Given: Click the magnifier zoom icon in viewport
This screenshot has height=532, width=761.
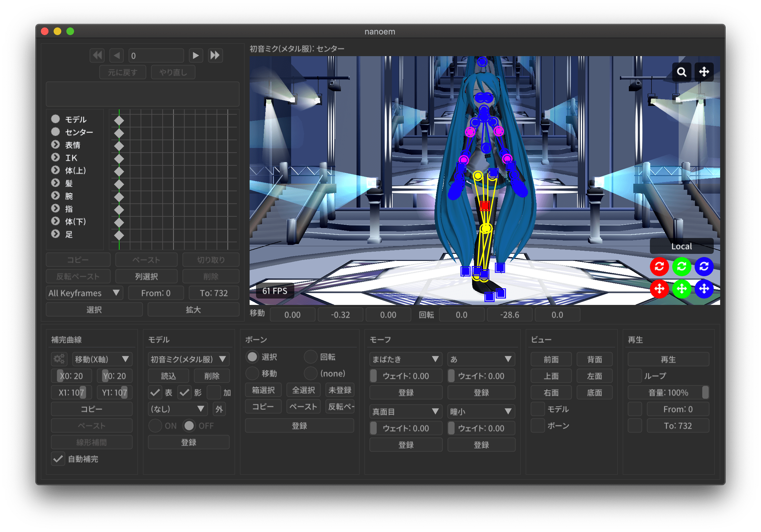Looking at the screenshot, I should coord(682,72).
